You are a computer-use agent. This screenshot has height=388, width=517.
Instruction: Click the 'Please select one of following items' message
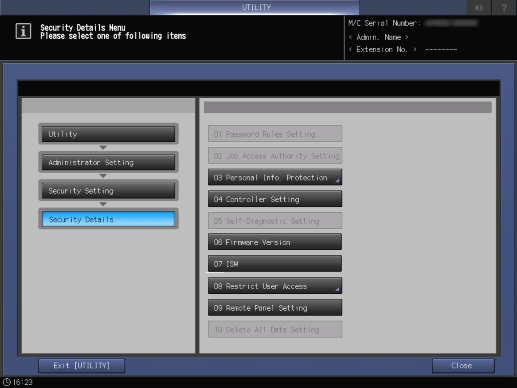click(x=113, y=36)
